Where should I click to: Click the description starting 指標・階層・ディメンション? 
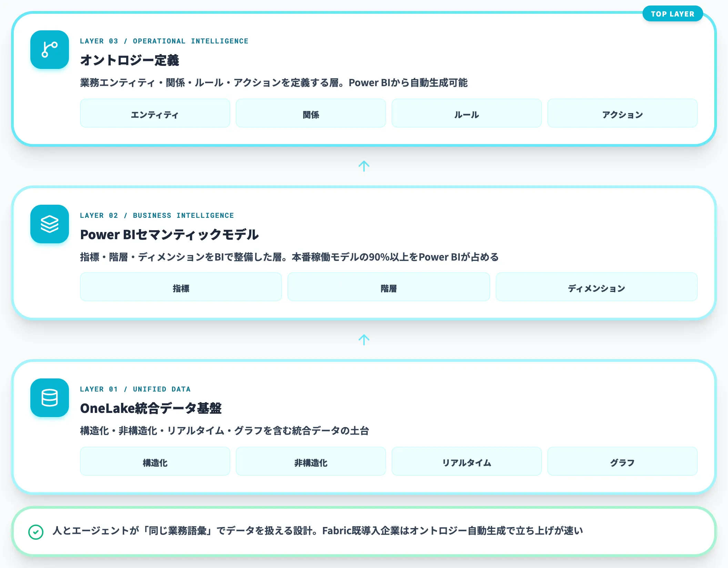coord(289,257)
